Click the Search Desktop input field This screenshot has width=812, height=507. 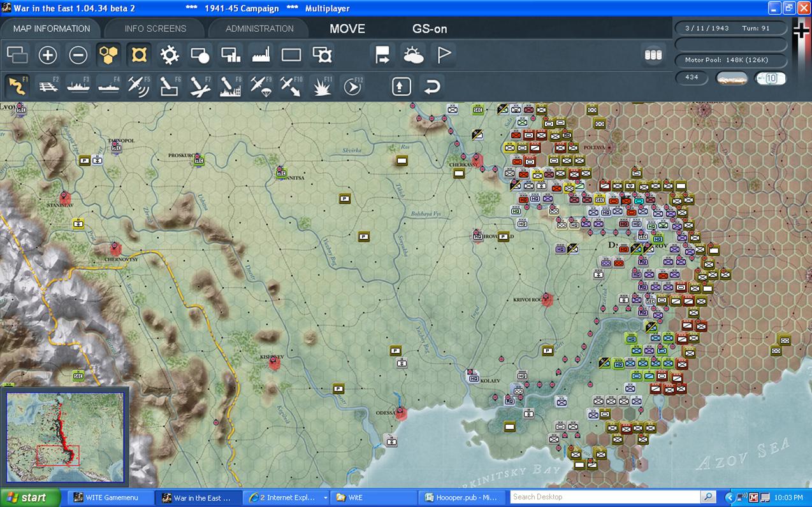pos(605,497)
